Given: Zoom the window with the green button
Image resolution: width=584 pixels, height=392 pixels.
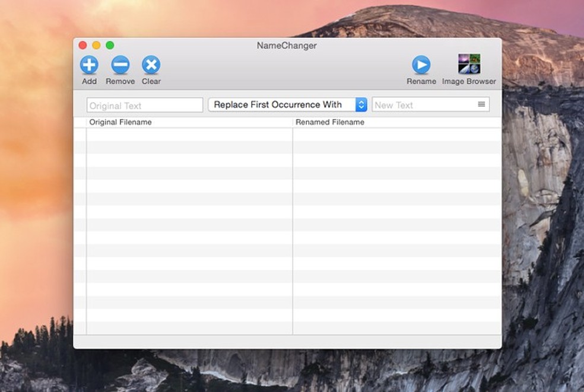Looking at the screenshot, I should click(x=110, y=45).
